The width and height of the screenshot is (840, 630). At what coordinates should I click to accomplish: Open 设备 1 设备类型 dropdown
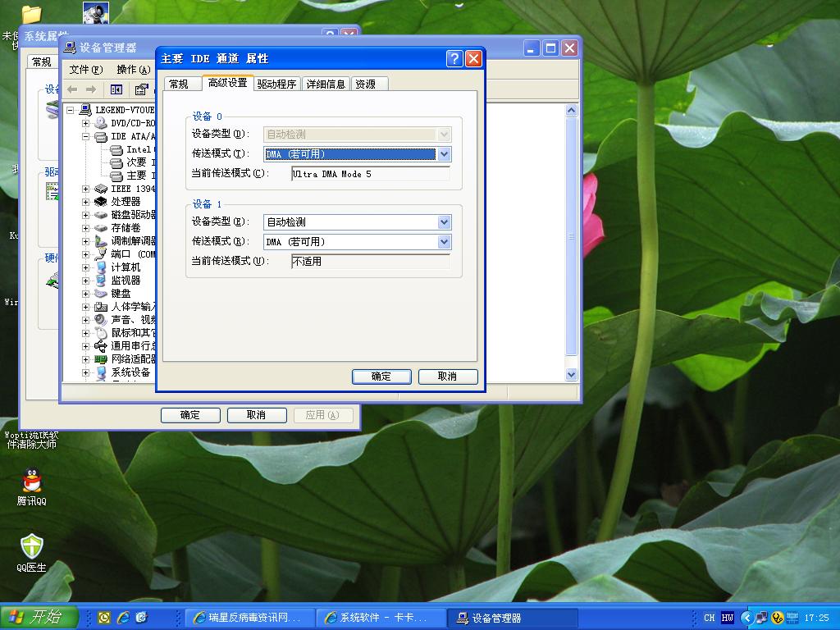[x=444, y=222]
